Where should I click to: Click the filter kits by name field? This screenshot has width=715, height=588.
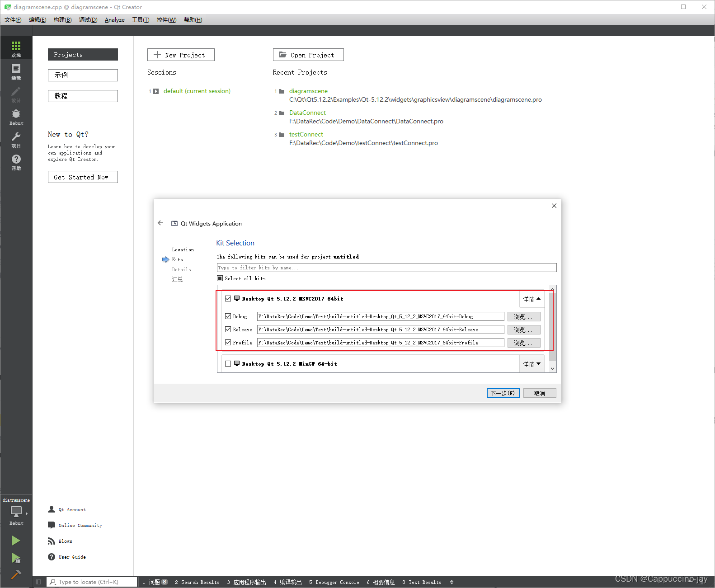[386, 268]
